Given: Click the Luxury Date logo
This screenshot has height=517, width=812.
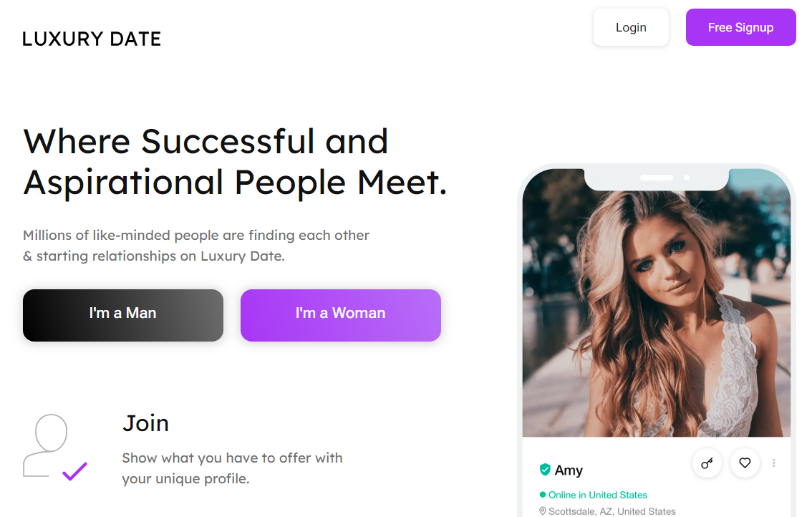Looking at the screenshot, I should 92,39.
